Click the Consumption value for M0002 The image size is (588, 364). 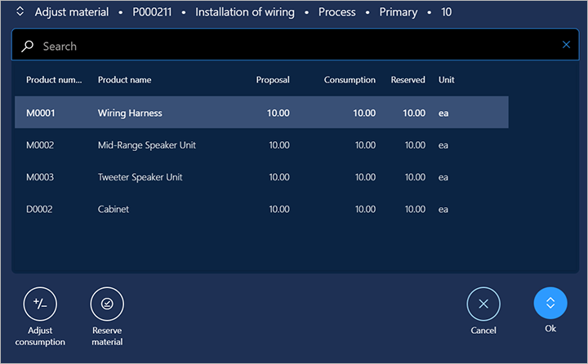[365, 145]
